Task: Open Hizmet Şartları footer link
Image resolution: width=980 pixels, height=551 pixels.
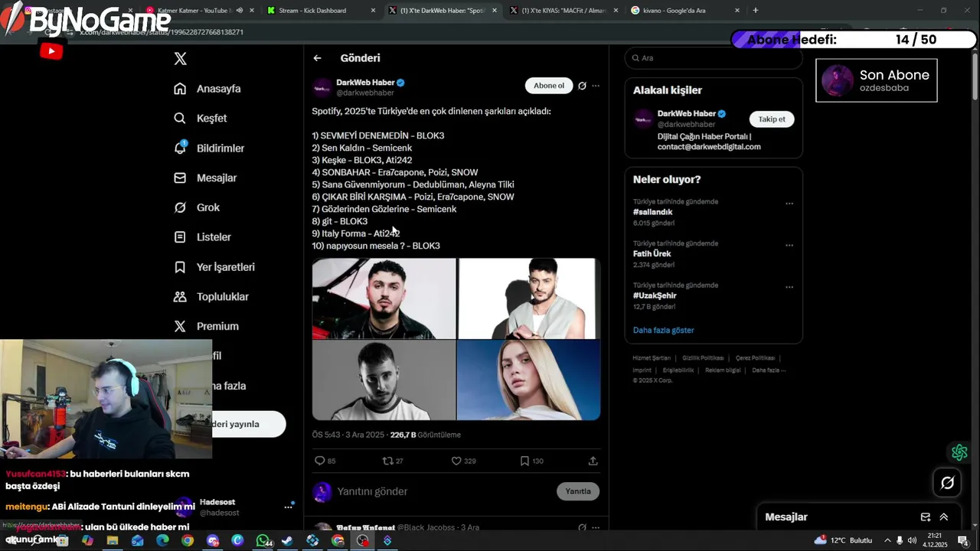Action: tap(652, 358)
